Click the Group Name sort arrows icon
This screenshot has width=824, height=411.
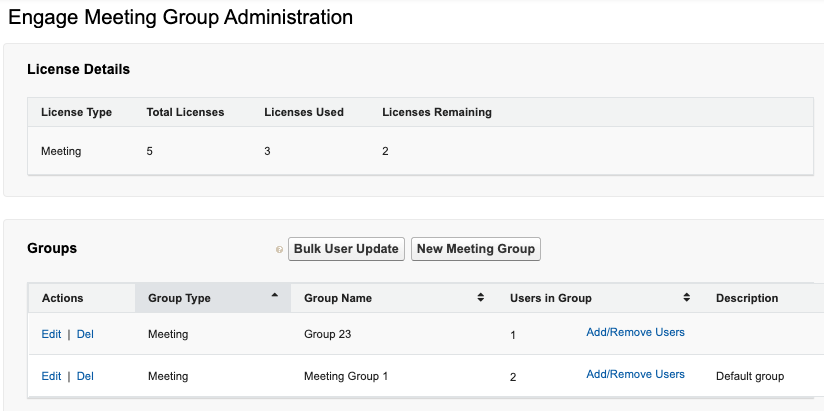click(480, 298)
